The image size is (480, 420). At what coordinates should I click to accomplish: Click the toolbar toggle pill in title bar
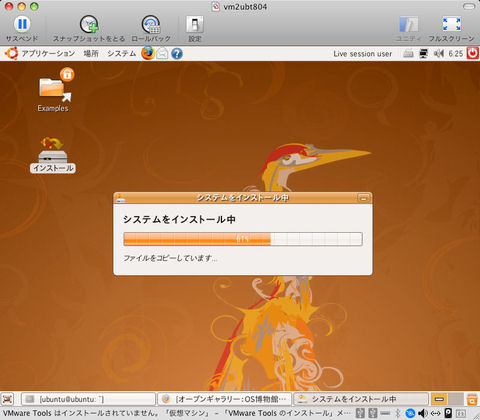[x=469, y=6]
